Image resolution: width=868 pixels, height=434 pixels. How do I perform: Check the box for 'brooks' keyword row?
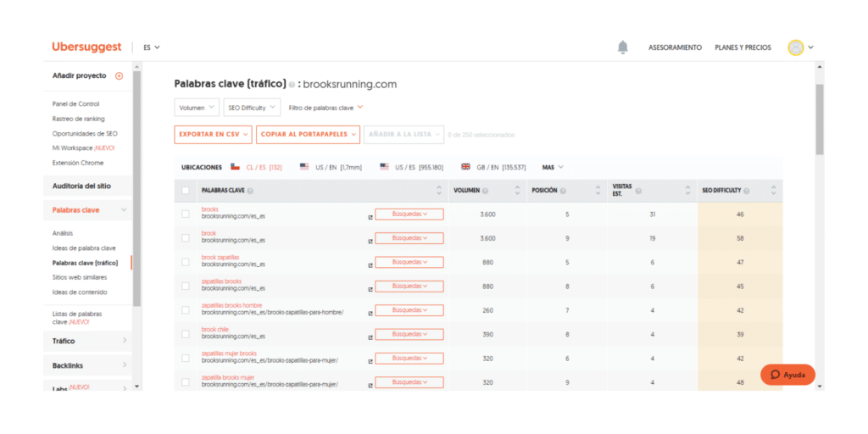point(186,214)
